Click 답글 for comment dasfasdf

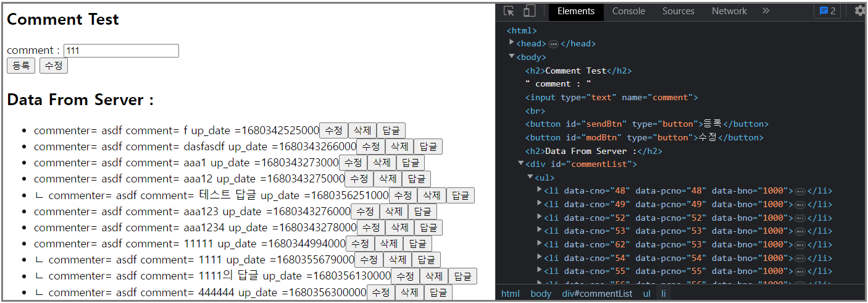428,147
